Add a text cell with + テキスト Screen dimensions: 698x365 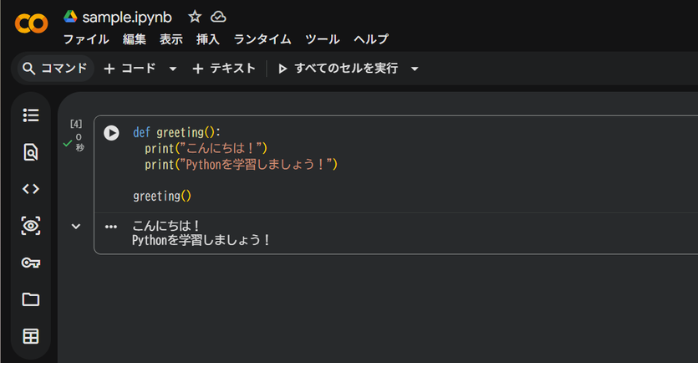[224, 69]
